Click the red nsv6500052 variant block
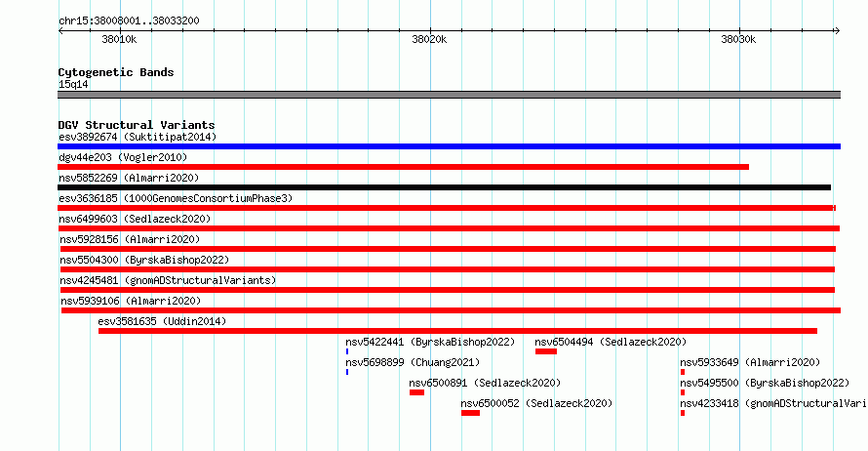The width and height of the screenshot is (868, 451). (470, 413)
